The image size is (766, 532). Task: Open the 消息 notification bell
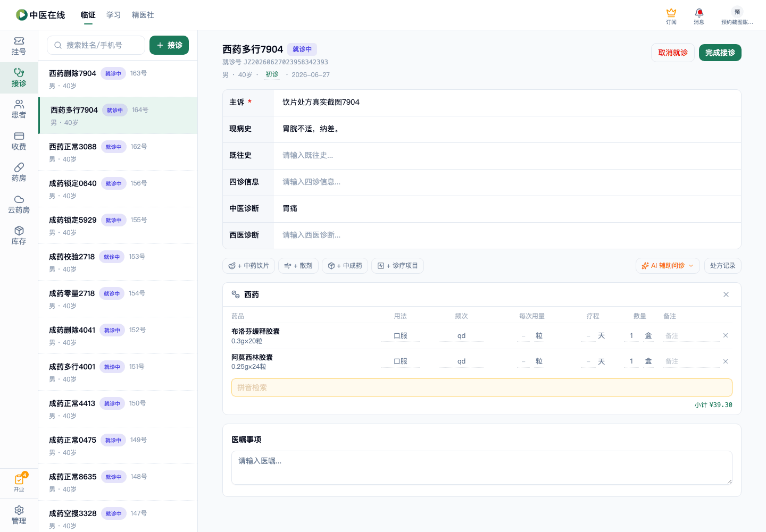click(x=699, y=16)
